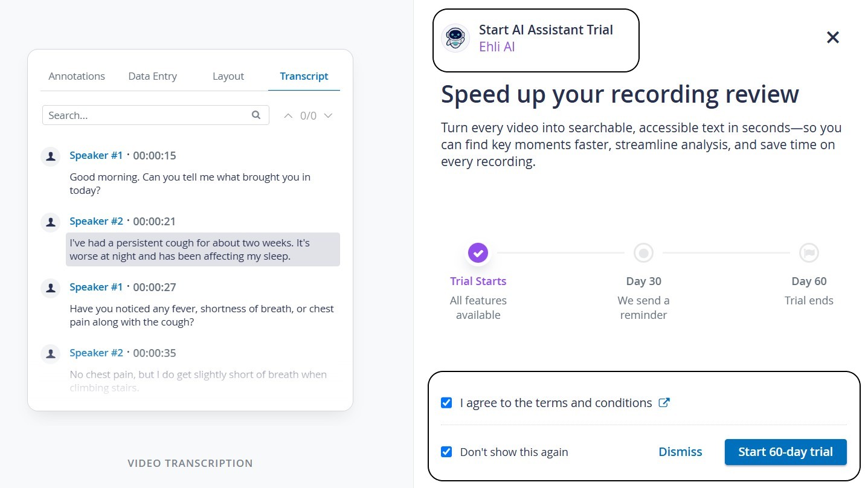Click the transcript Search input field

coord(156,115)
